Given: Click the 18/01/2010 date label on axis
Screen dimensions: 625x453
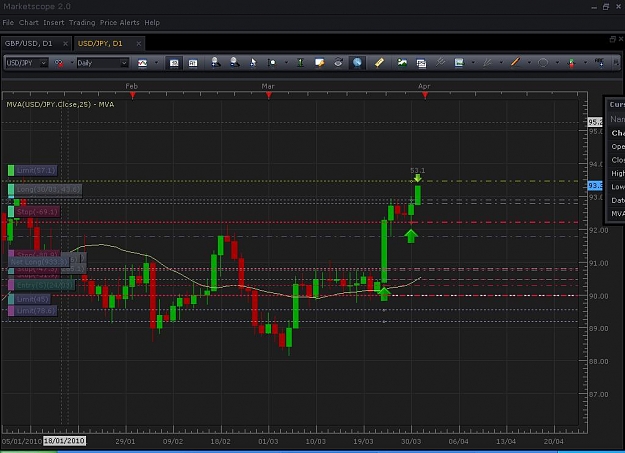Looking at the screenshot, I should [x=64, y=441].
